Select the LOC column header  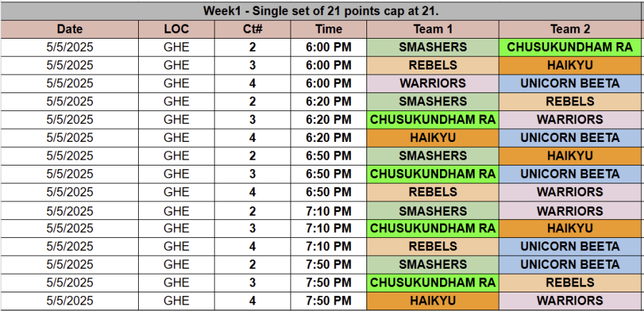[176, 29]
